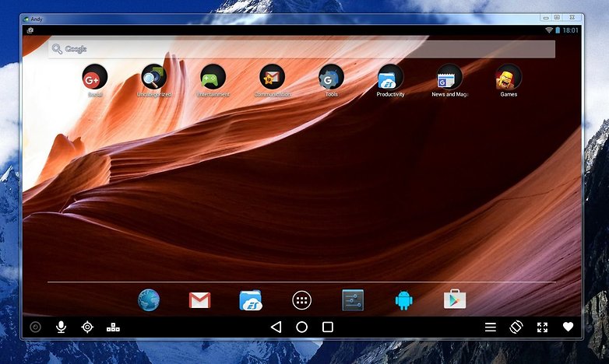Viewport: 609px width, 364px height.
Task: Click the Google search bar
Action: [302, 49]
